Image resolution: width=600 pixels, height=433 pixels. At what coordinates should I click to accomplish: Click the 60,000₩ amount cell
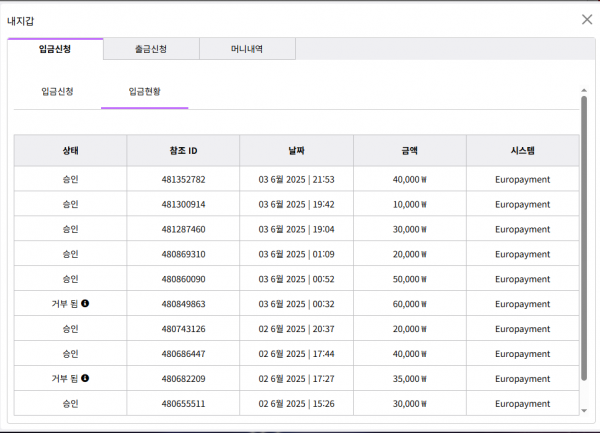pos(409,304)
